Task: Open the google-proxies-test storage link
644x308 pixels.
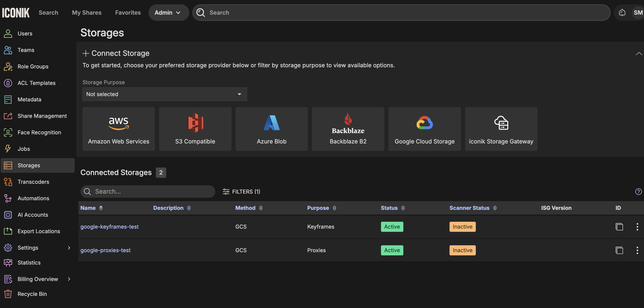Action: coord(105,250)
